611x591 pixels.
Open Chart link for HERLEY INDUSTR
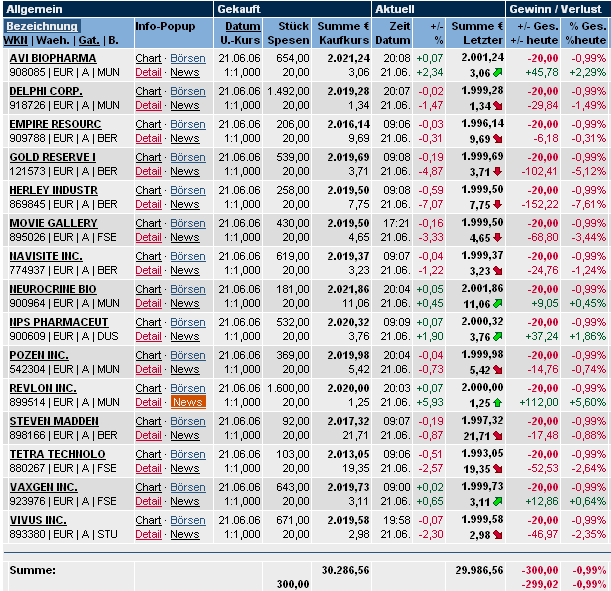(148, 191)
